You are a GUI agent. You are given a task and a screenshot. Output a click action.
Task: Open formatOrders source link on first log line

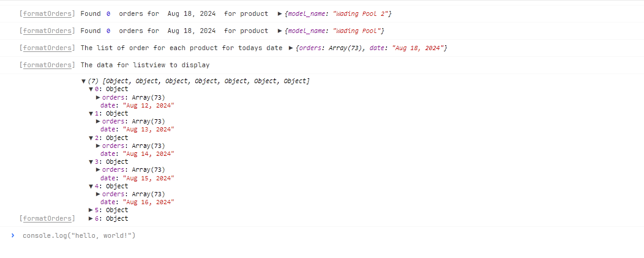47,14
